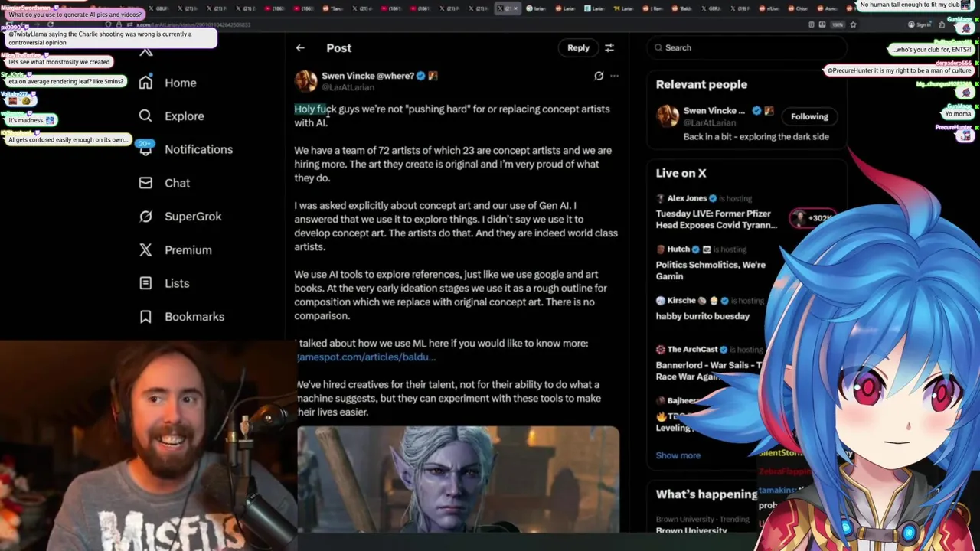Viewport: 980px width, 551px height.
Task: Click the back arrow next to Post
Action: pyautogui.click(x=300, y=47)
